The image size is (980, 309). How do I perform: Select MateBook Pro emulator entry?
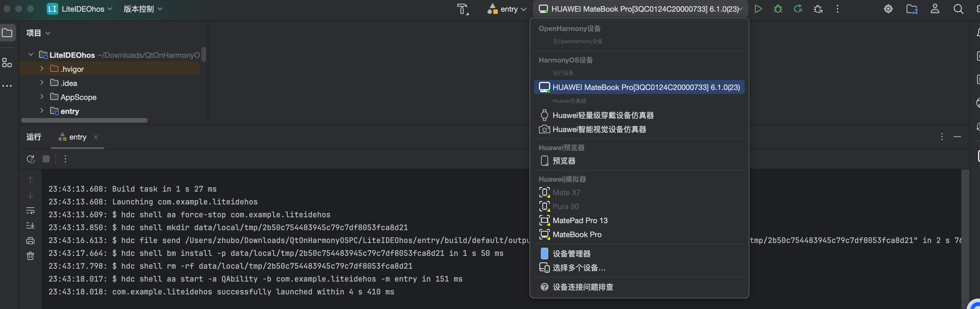click(x=639, y=235)
